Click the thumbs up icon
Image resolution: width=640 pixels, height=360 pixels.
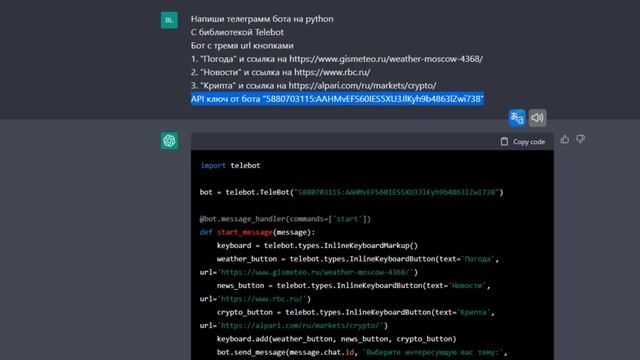pyautogui.click(x=565, y=140)
